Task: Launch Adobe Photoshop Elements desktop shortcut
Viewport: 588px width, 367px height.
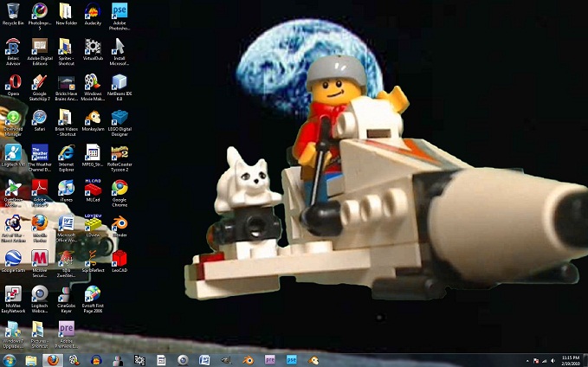Action: point(120,16)
